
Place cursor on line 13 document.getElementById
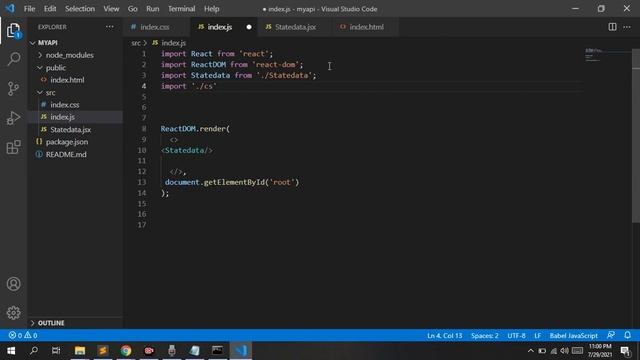coord(232,182)
